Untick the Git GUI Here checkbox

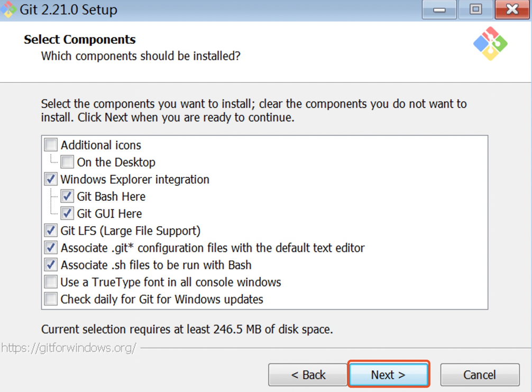coord(67,213)
